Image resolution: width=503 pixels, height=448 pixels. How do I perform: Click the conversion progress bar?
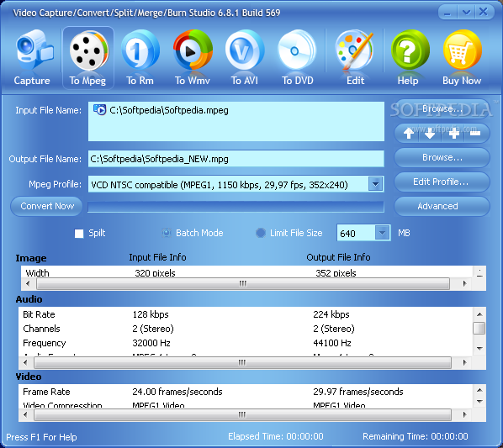point(236,207)
